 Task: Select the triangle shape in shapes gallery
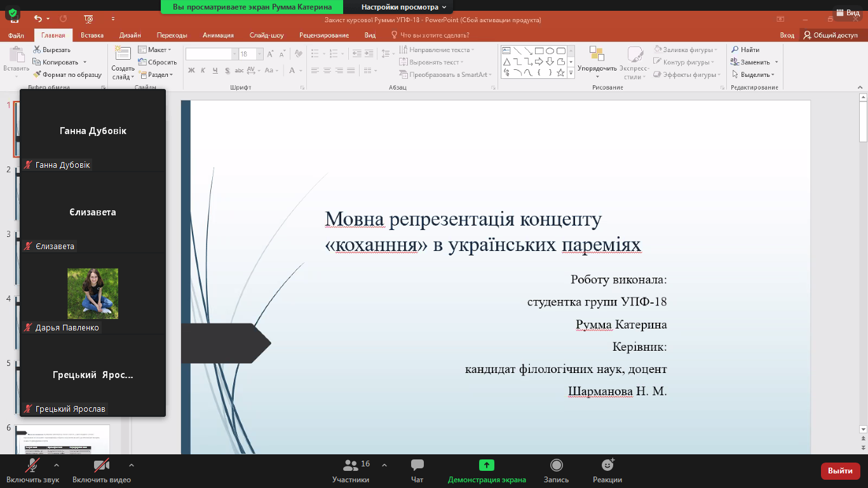coord(507,62)
